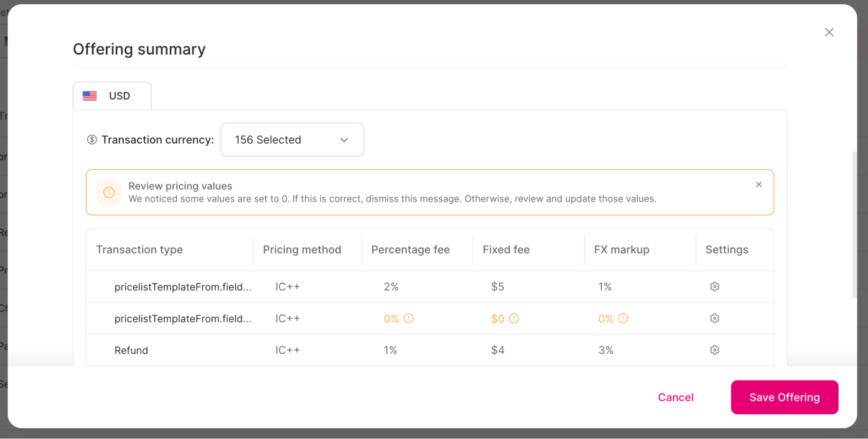868x439 pixels.
Task: Click the Save Offering button
Action: click(x=784, y=397)
